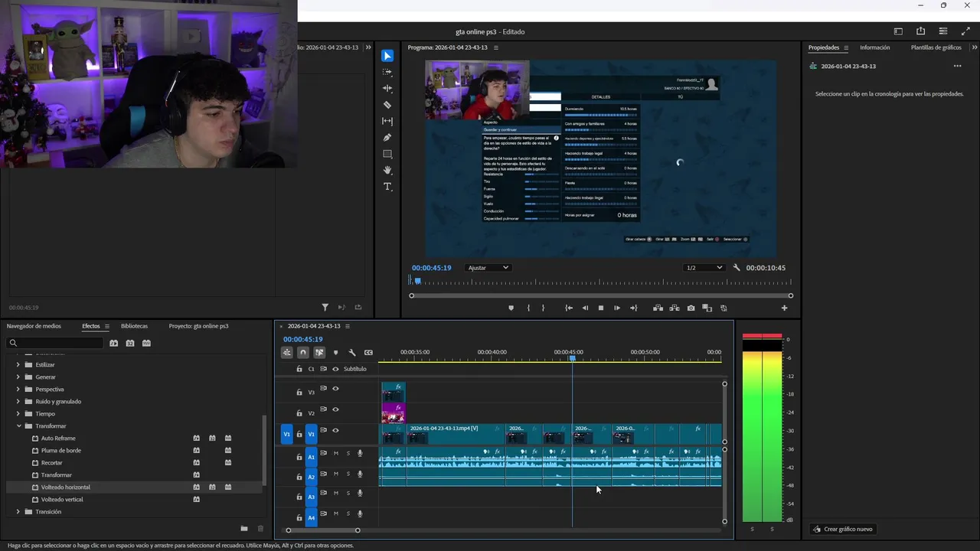Expand the Generar effects folder
The image size is (980, 551).
coord(18,377)
